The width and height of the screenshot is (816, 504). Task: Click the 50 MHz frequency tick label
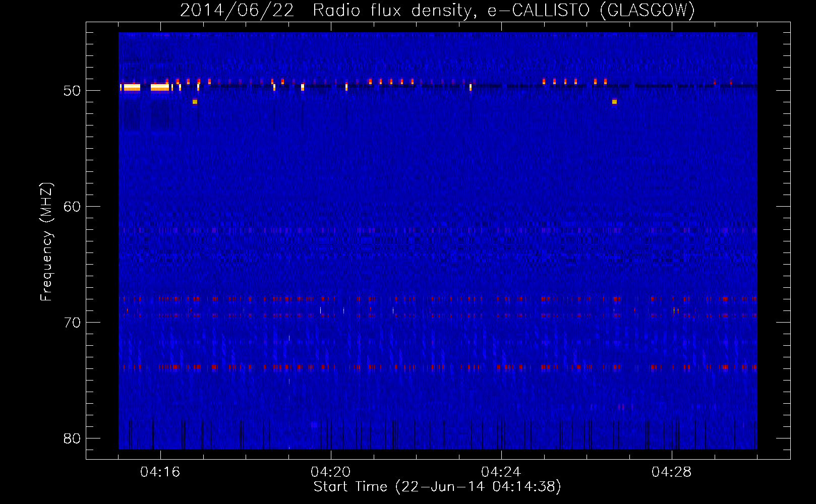72,91
